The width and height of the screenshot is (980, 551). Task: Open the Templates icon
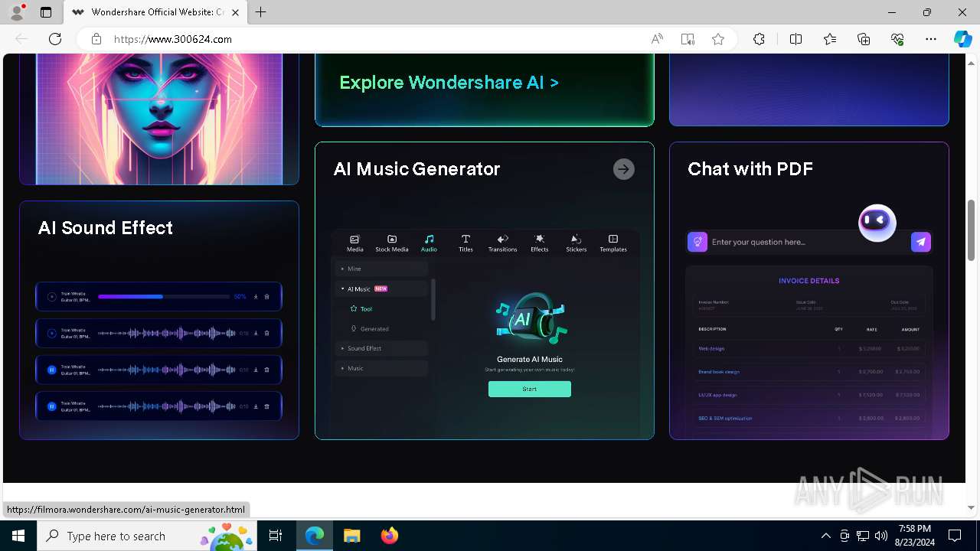click(613, 240)
